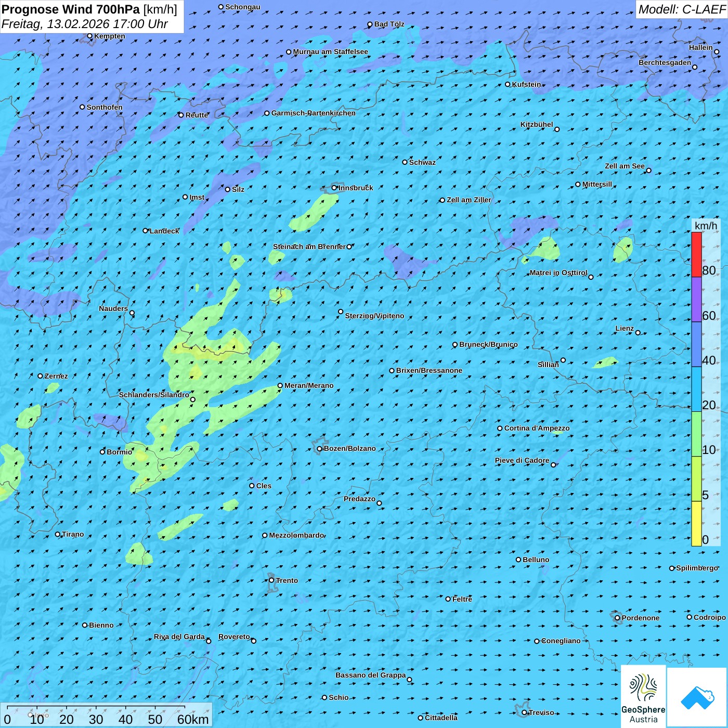Click the 'Codroipo' label
Screen dimensions: 728x728
(x=710, y=617)
